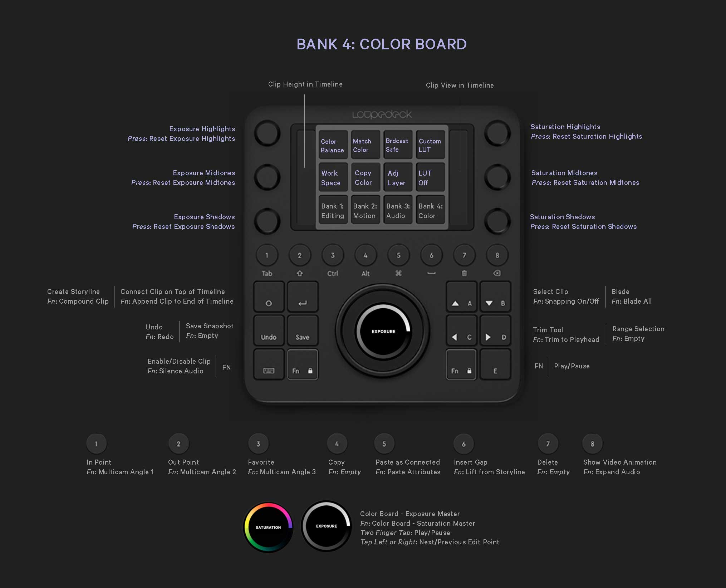Click the Saturation color wheel
The width and height of the screenshot is (726, 588).
(x=269, y=526)
